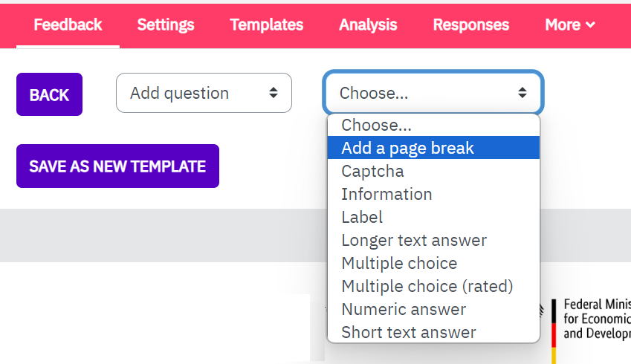The image size is (631, 364).
Task: Click the BACK button
Action: 50,94
